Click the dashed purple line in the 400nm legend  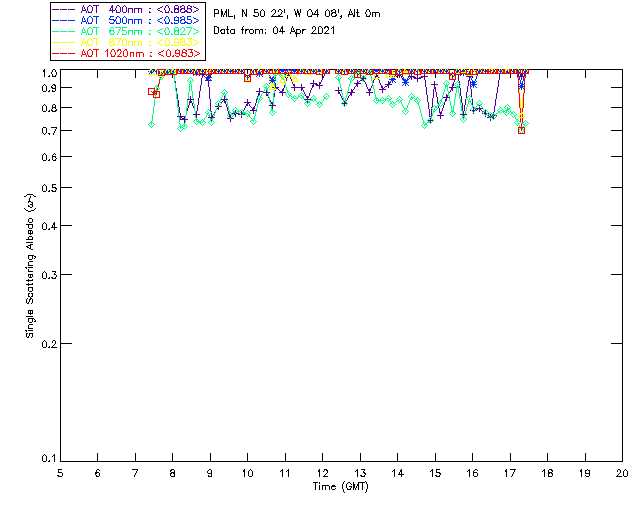pos(64,9)
